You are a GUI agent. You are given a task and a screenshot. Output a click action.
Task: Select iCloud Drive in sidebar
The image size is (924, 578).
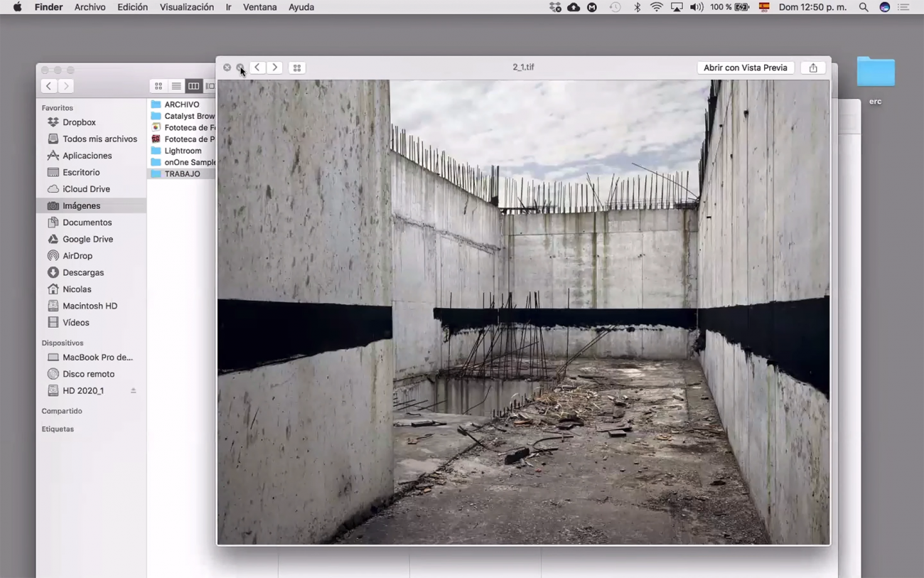(x=91, y=189)
